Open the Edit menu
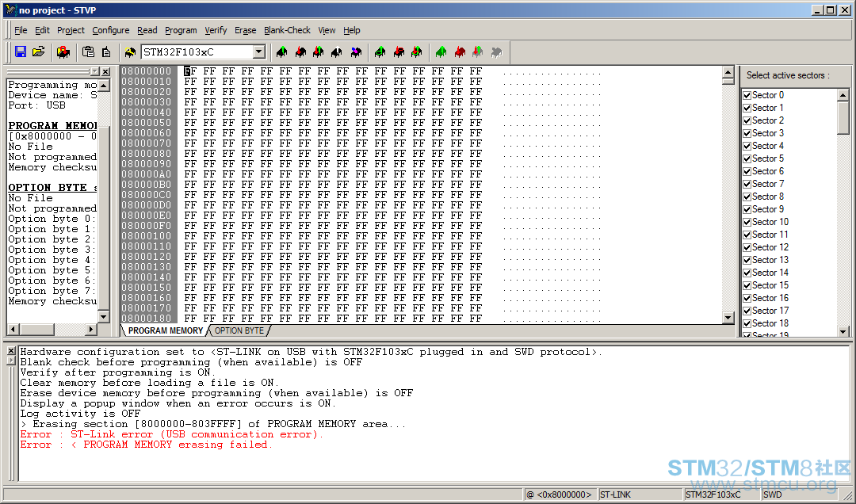The height and width of the screenshot is (504, 856). pos(42,30)
